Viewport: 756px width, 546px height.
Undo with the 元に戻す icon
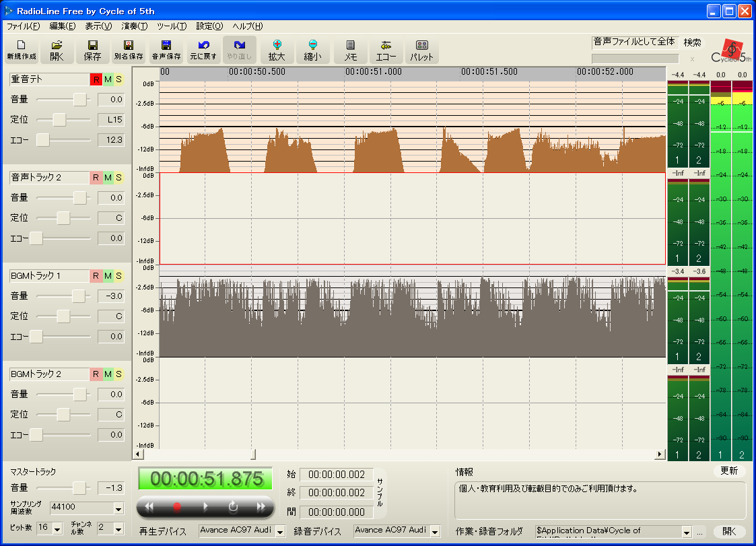203,50
